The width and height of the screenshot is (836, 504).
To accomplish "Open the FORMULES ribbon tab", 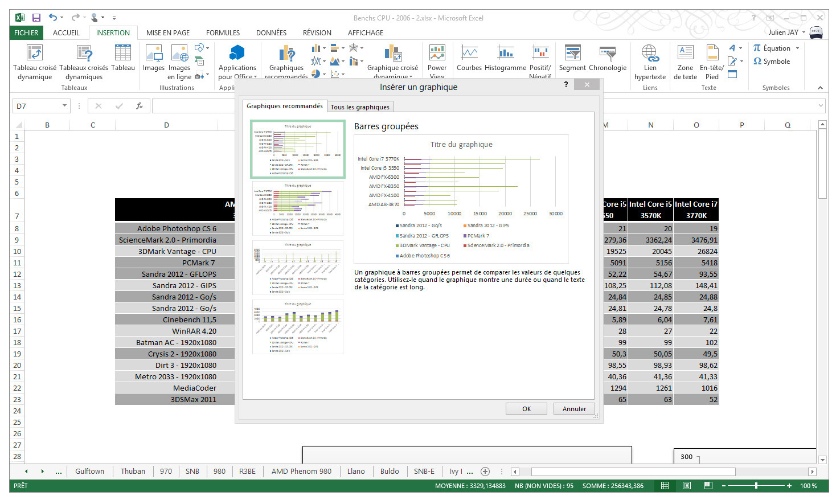I will click(223, 33).
